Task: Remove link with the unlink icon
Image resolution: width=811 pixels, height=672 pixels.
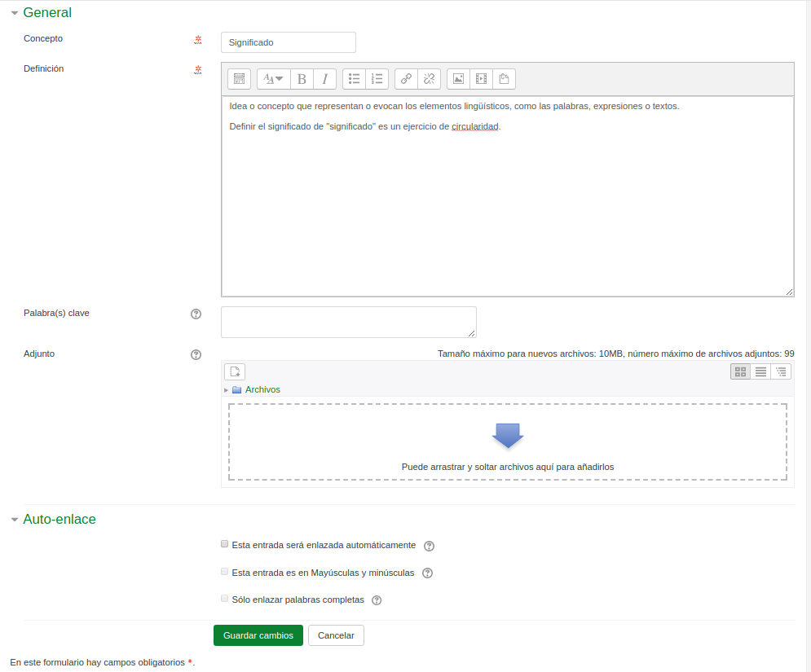Action: [429, 78]
